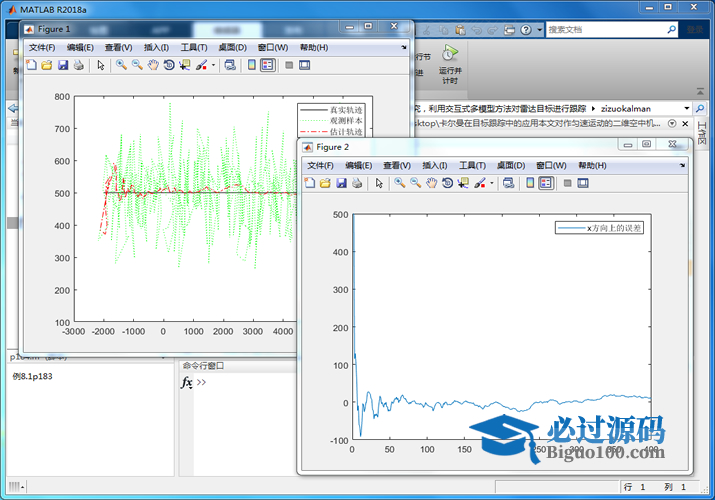Open 帮助(H) menu in Figure 1
The image size is (715, 500).
tap(314, 47)
